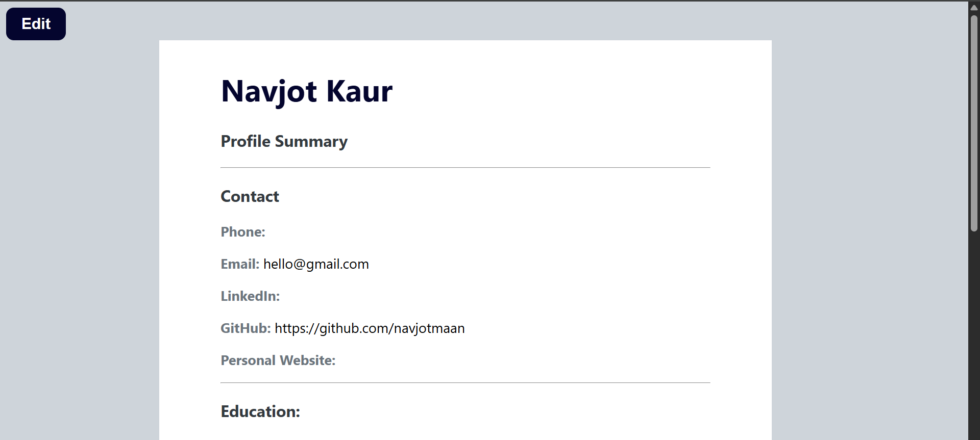Click the Navjot Kaur name heading
This screenshot has height=440, width=980.
[306, 92]
